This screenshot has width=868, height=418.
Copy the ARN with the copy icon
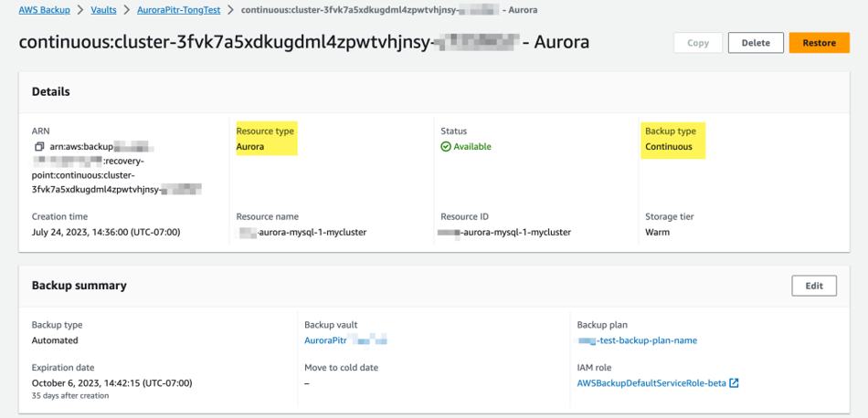[x=39, y=147]
